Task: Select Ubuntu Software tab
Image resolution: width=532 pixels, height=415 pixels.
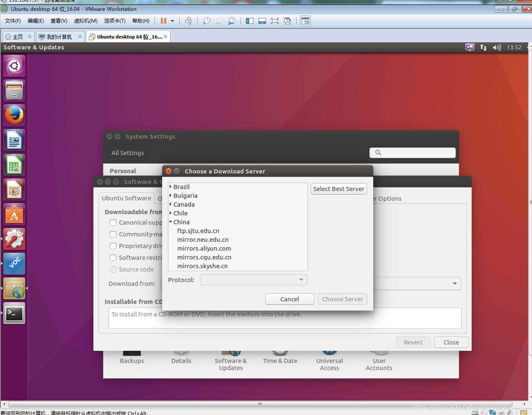Action: coord(127,198)
